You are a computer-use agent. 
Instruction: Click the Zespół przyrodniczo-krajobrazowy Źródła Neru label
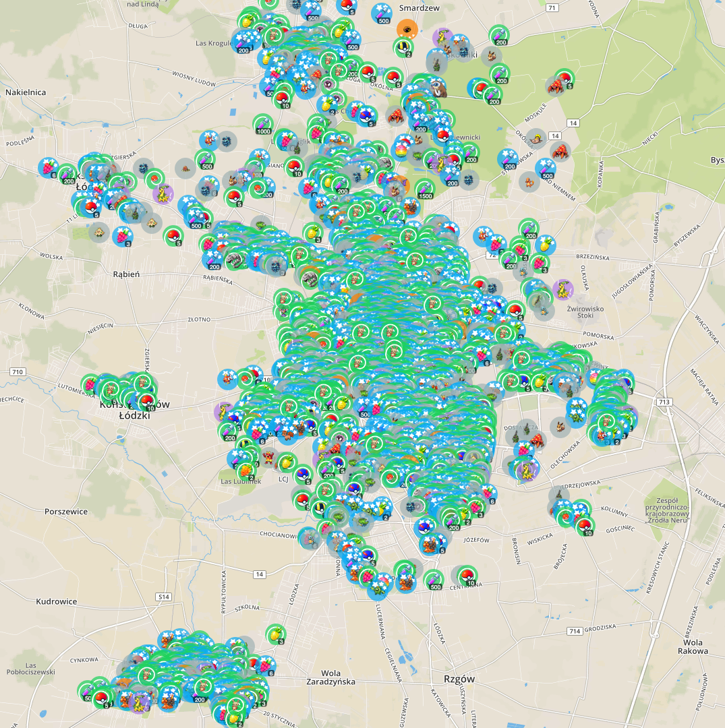[x=667, y=510]
